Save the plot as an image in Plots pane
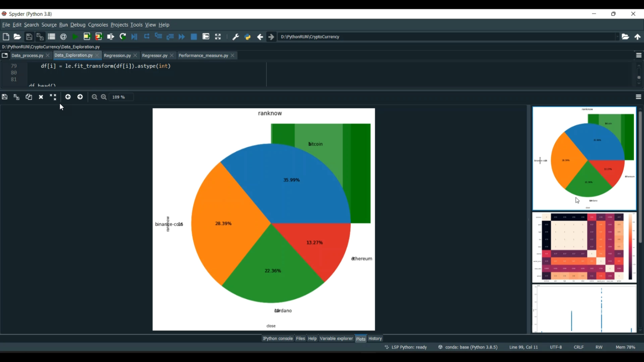 [x=5, y=97]
